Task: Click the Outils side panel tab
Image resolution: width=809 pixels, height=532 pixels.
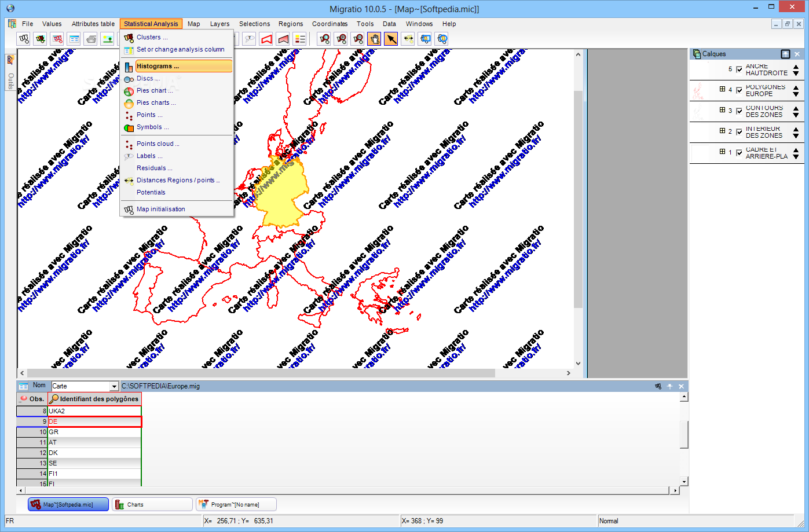Action: (x=10, y=72)
